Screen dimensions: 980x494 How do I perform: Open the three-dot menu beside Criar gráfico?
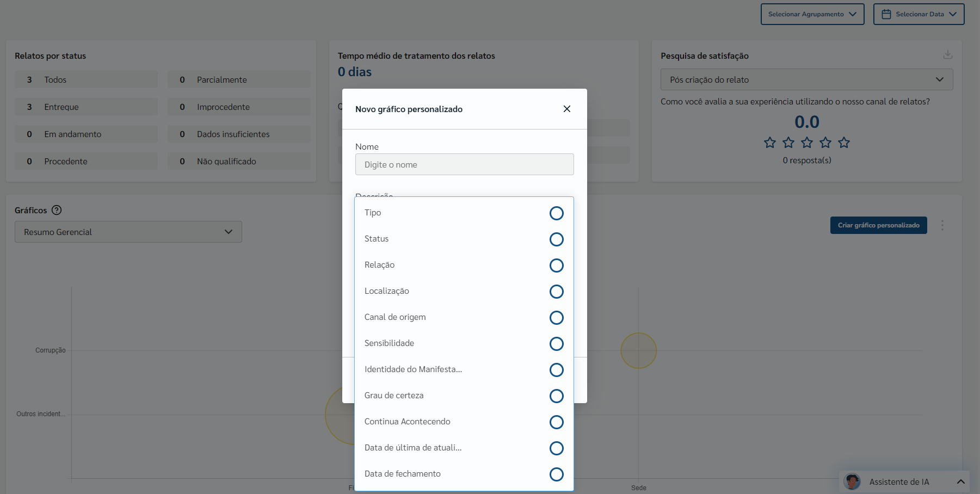(942, 225)
